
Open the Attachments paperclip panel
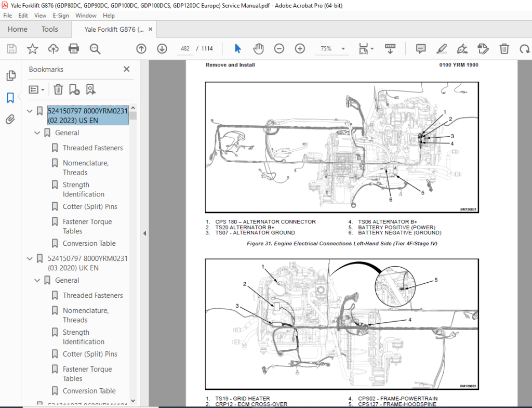10,120
